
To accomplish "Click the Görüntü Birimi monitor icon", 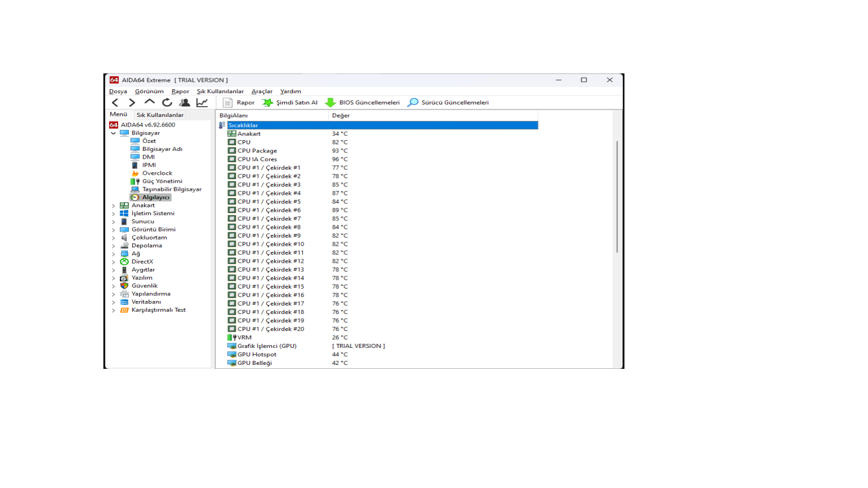I will 124,230.
